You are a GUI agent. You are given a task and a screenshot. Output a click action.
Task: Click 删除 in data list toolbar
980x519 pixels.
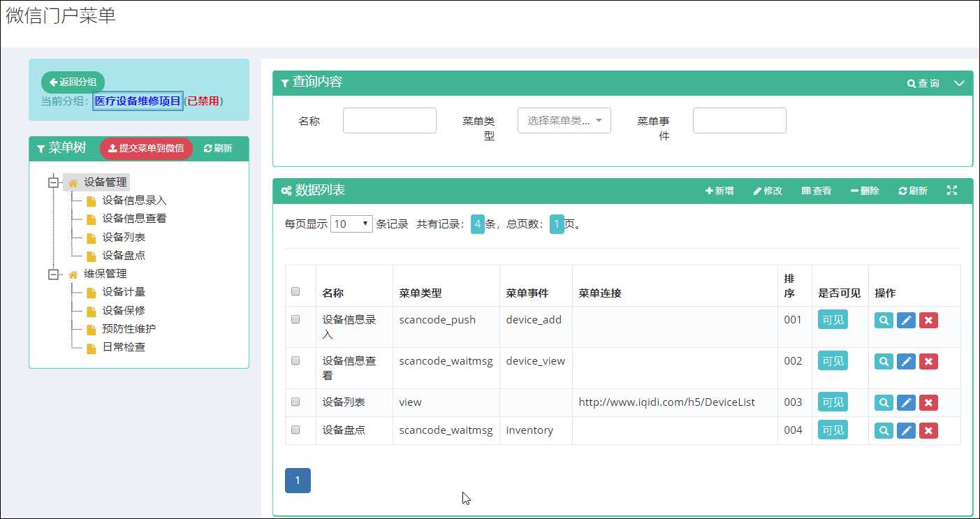point(865,191)
